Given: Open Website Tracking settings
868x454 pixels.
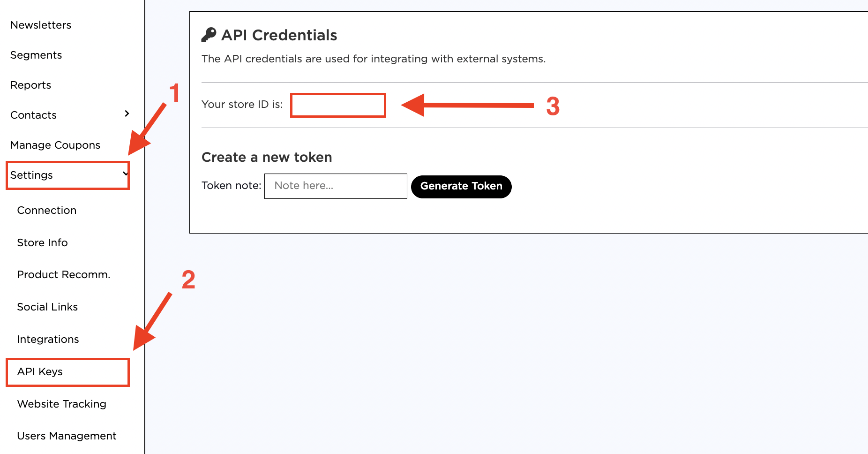Looking at the screenshot, I should [62, 404].
